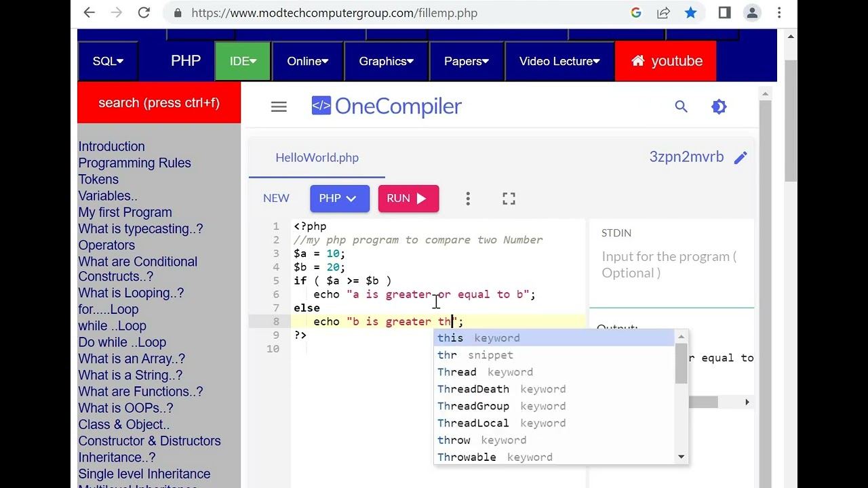Open the Variables.. link

108,196
